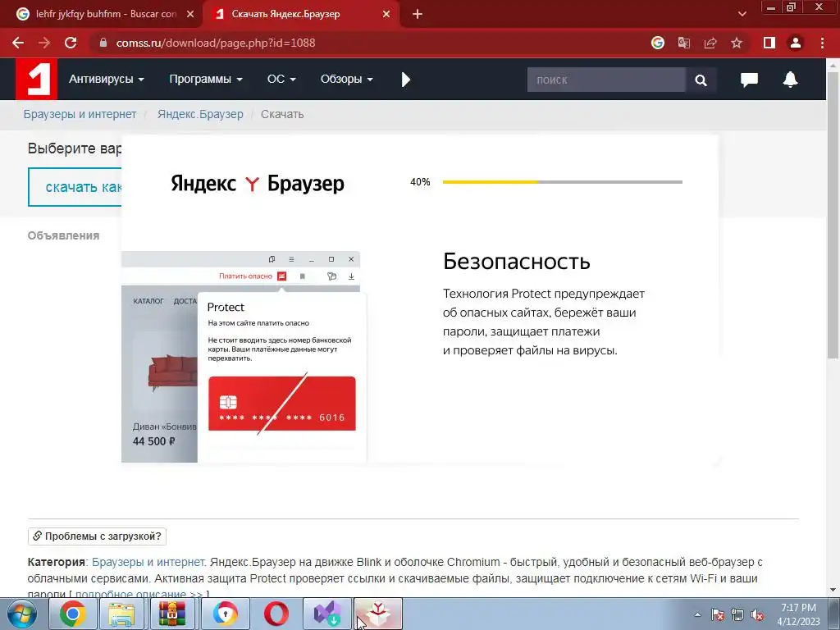Image resolution: width=840 pixels, height=630 pixels.
Task: Close the Google search tab
Action: (x=190, y=15)
